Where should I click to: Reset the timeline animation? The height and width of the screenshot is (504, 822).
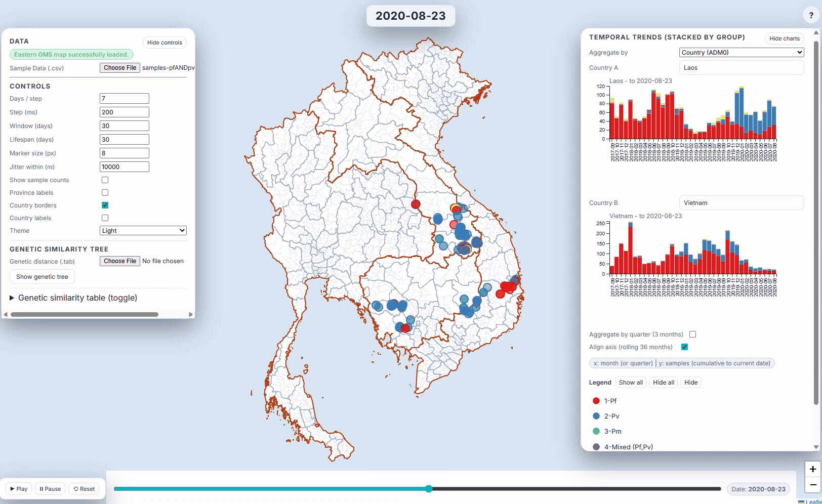pyautogui.click(x=84, y=489)
